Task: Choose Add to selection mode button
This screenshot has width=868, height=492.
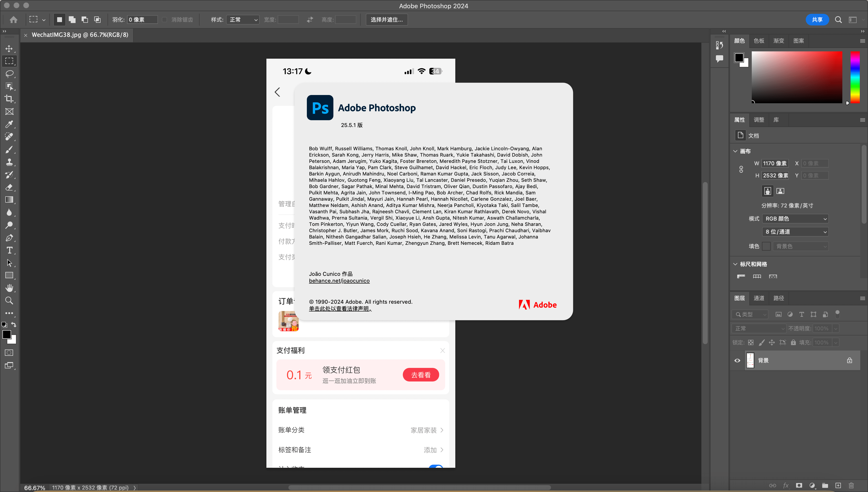Action: tap(72, 20)
